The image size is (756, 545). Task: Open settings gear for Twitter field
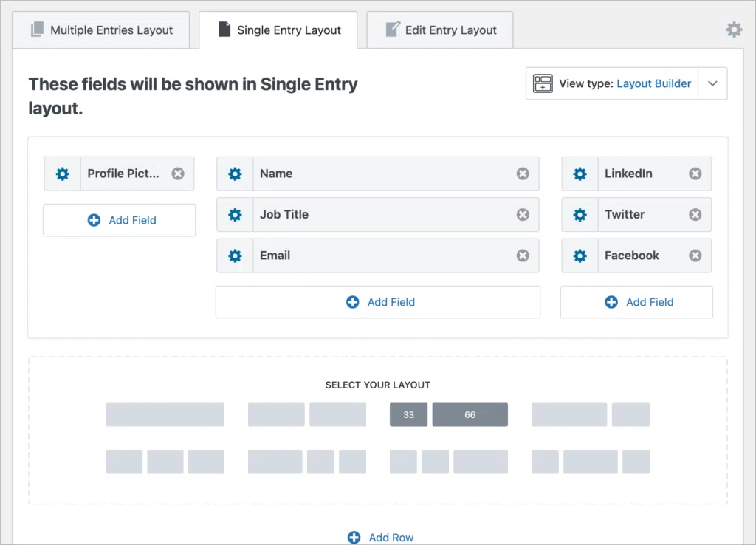(580, 215)
